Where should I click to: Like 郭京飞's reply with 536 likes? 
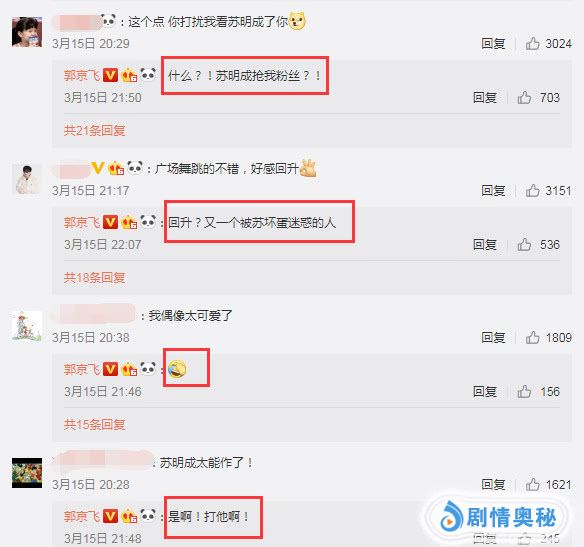(x=524, y=245)
